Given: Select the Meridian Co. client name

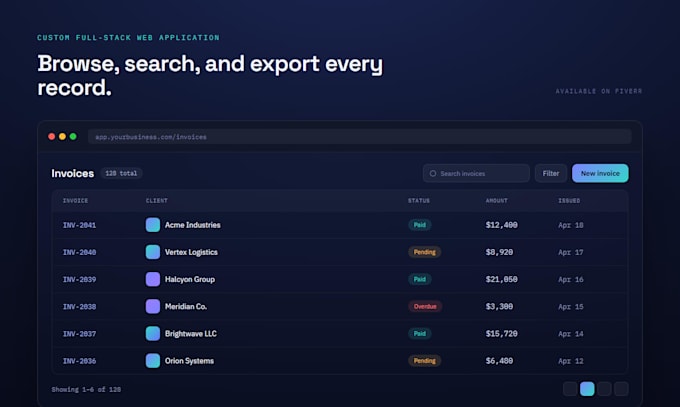Looking at the screenshot, I should point(186,306).
